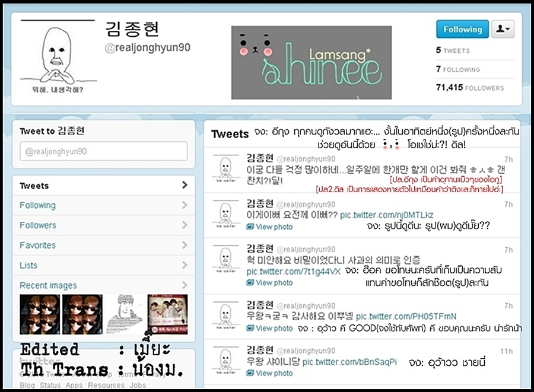Click the 7h timestamp on "헉 미안해요" tweet
This screenshot has height=392, width=534.
(x=508, y=250)
